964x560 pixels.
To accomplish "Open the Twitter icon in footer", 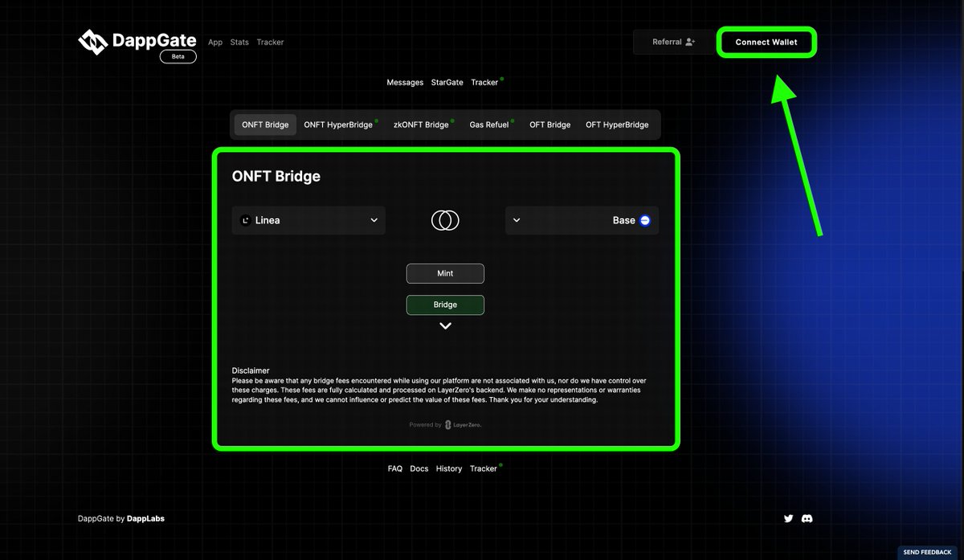I will [x=788, y=518].
